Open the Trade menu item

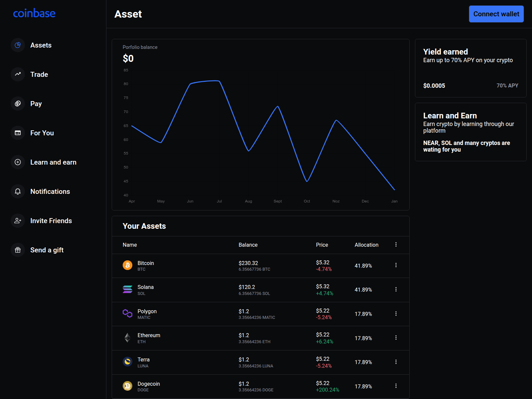[x=39, y=74]
